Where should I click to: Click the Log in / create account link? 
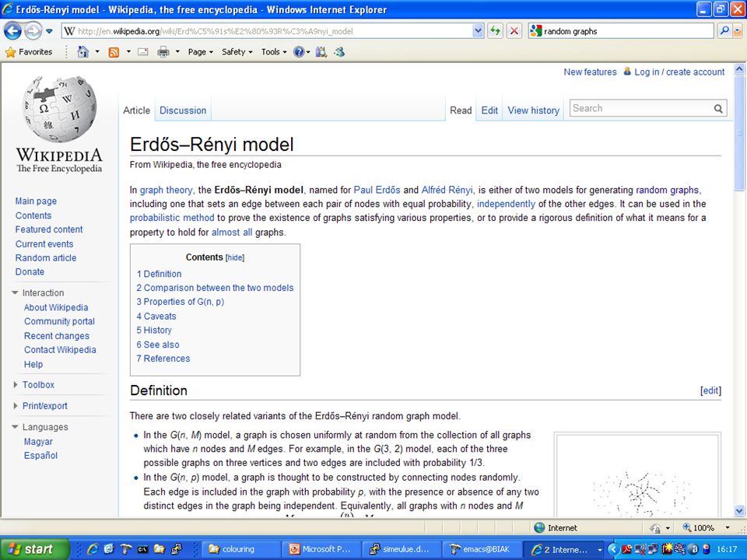tap(679, 72)
